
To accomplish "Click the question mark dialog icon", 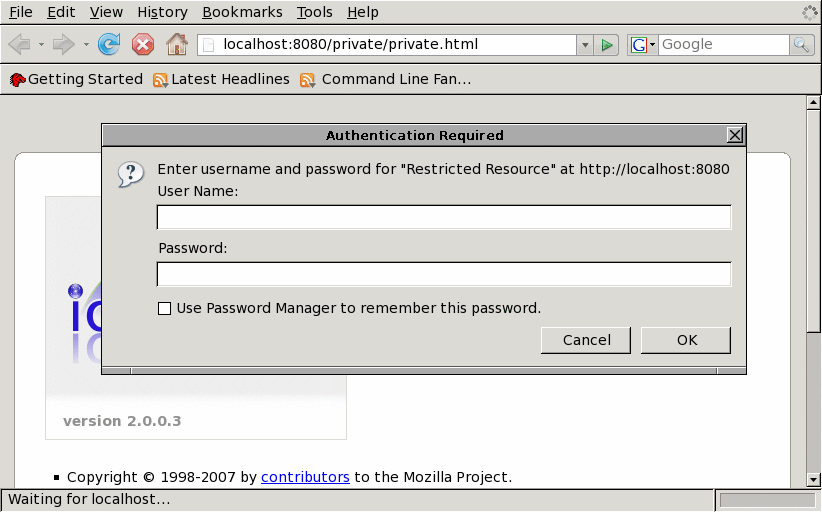I will pos(131,174).
